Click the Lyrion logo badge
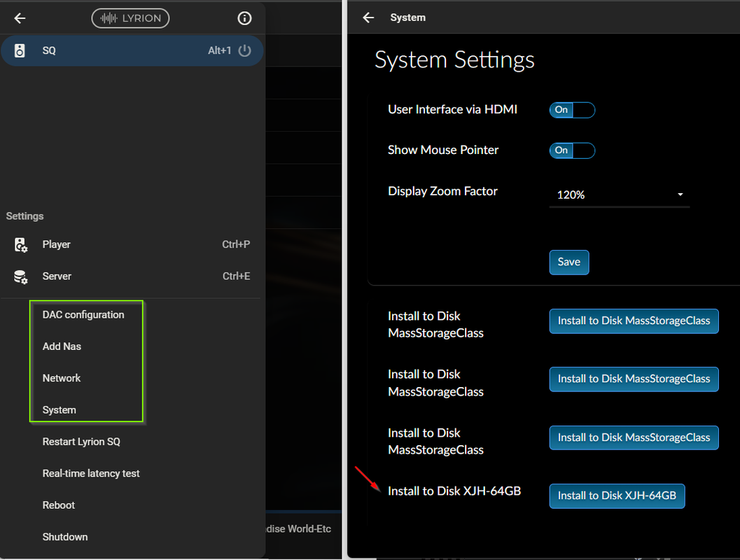 point(130,18)
